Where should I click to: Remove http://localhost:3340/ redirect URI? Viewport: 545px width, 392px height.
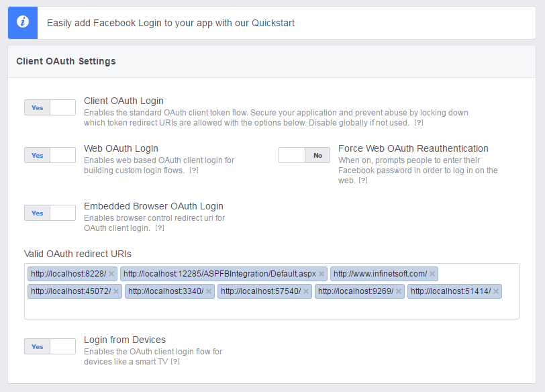(209, 291)
